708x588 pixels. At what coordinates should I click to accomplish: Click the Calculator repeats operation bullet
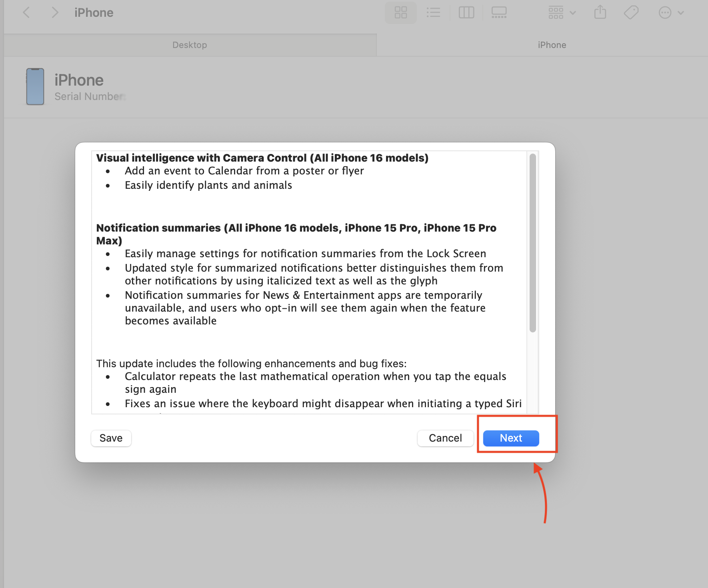(315, 383)
